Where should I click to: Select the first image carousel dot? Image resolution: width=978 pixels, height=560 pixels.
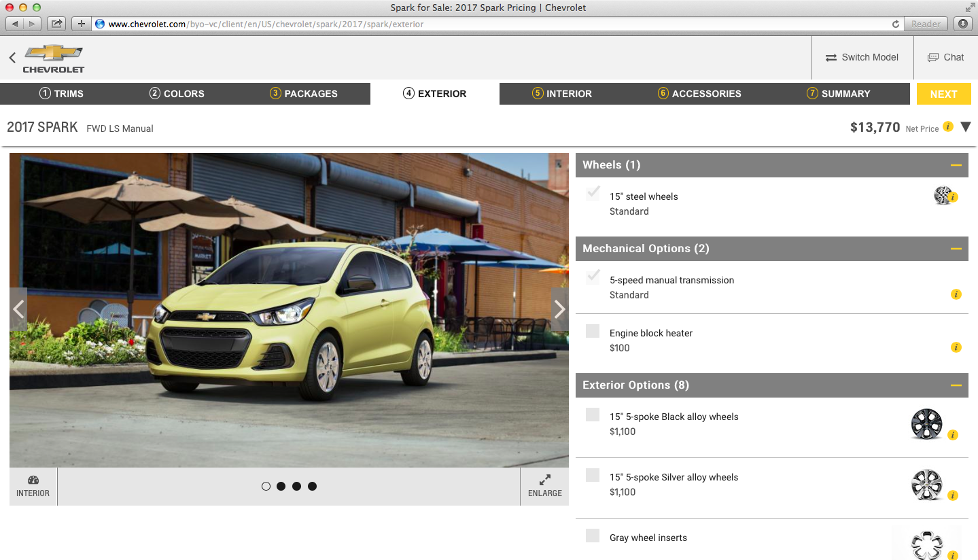[266, 486]
